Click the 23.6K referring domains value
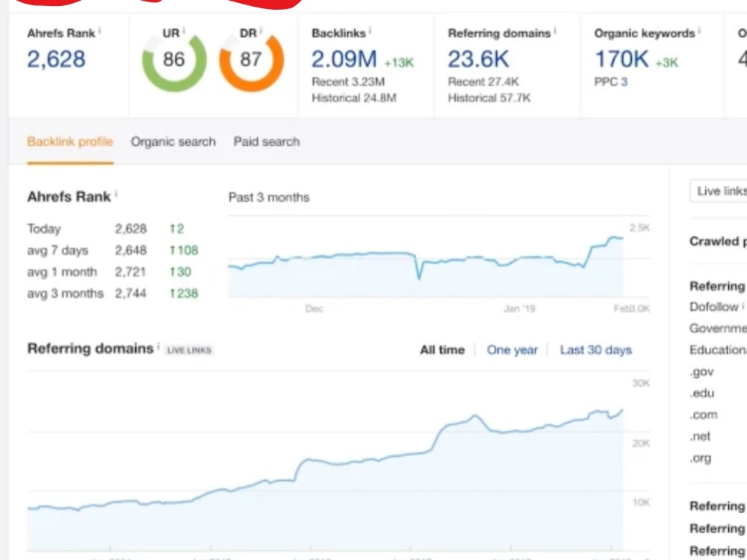The width and height of the screenshot is (747, 560). point(478,60)
